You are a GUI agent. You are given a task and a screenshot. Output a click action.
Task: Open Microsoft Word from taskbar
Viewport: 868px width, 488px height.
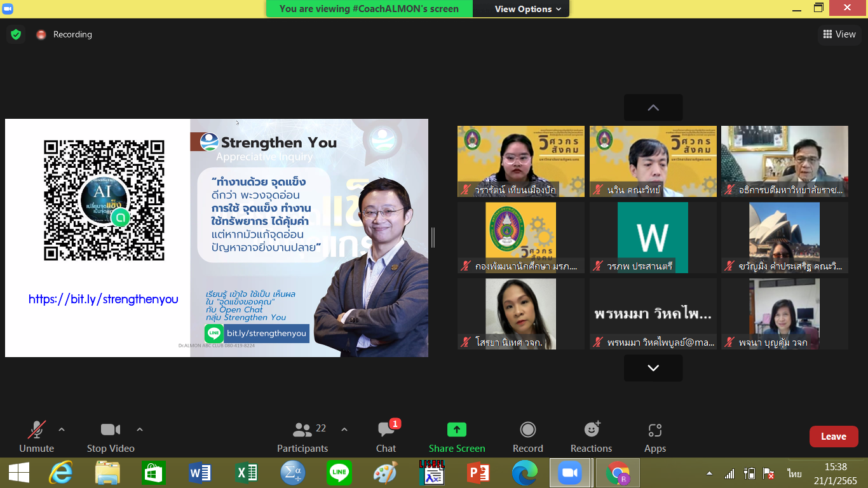(200, 473)
